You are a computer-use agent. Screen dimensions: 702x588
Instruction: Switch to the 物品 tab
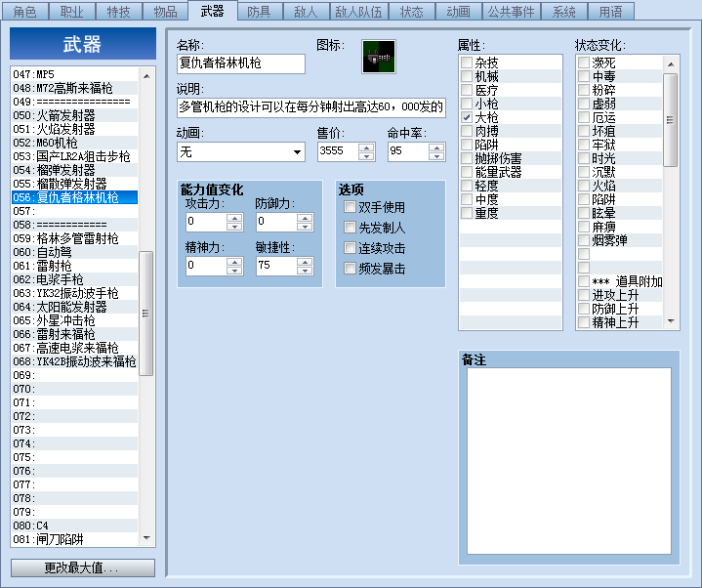[166, 12]
